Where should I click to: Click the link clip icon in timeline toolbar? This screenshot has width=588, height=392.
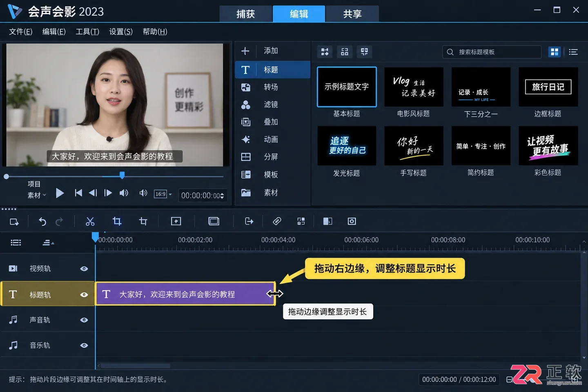277,221
